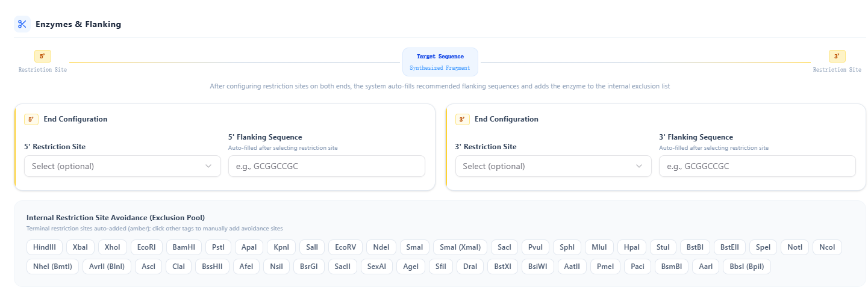
Task: Open the 3' Restriction Site dropdown
Action: pyautogui.click(x=553, y=166)
